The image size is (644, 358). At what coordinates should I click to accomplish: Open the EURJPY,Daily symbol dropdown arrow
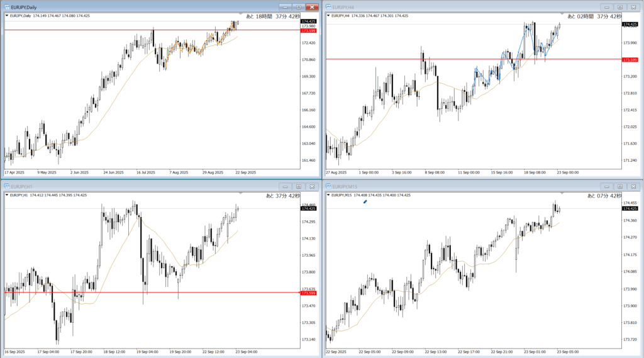7,16
